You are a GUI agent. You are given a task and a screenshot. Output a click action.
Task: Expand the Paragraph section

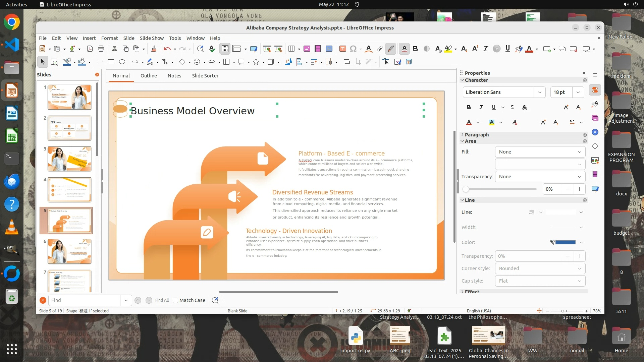477,134
